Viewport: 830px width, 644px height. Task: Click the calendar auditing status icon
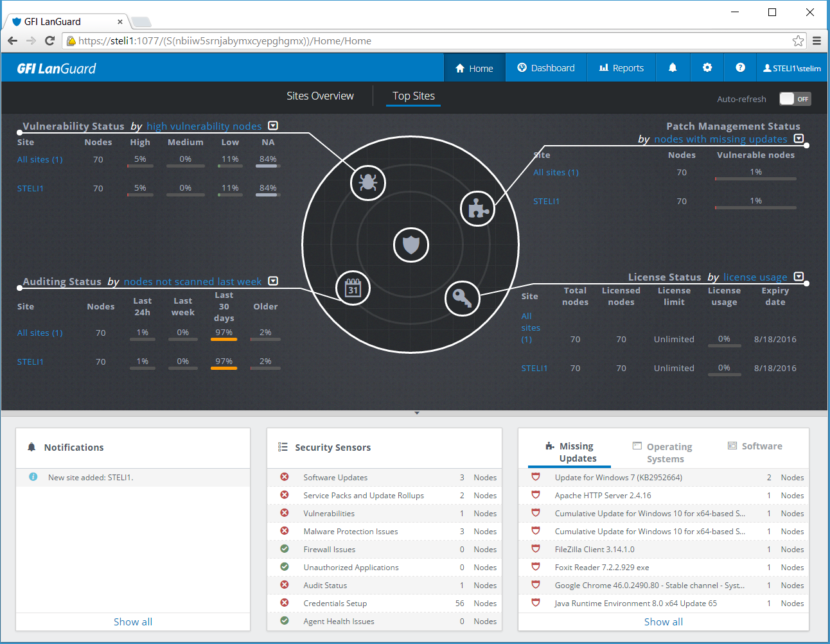pyautogui.click(x=353, y=288)
